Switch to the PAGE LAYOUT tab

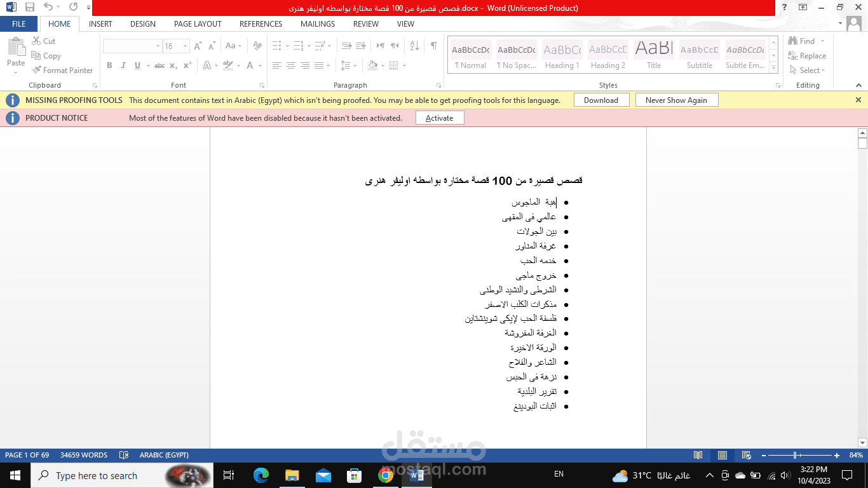point(198,24)
